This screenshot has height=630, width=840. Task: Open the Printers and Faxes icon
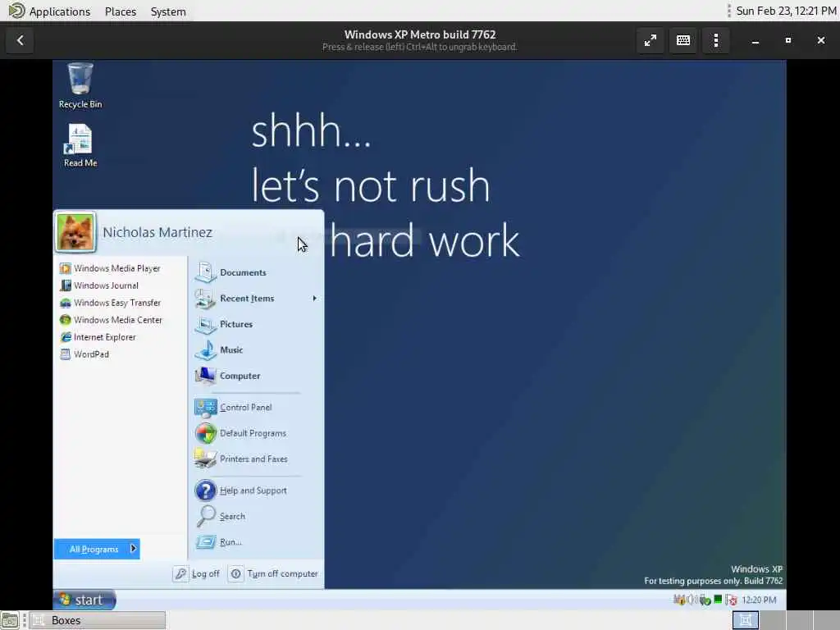[x=205, y=459]
